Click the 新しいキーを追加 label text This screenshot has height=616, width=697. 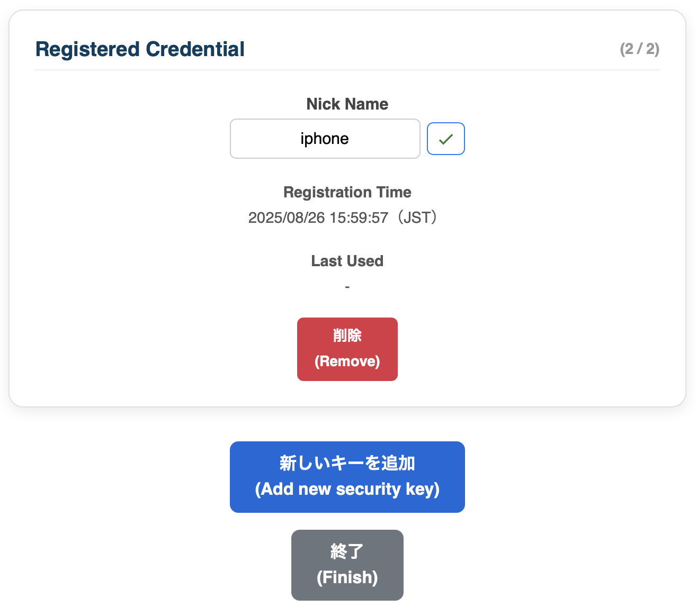[x=347, y=463]
